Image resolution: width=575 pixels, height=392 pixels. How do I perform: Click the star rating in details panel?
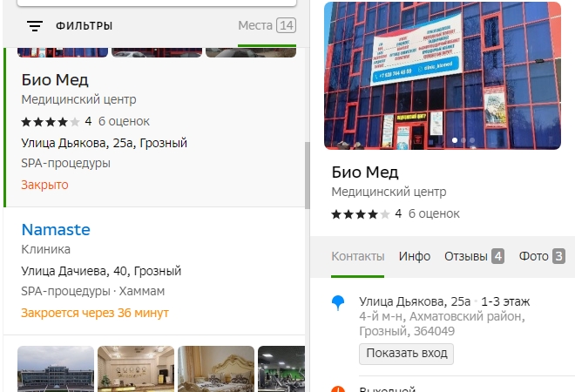click(361, 213)
